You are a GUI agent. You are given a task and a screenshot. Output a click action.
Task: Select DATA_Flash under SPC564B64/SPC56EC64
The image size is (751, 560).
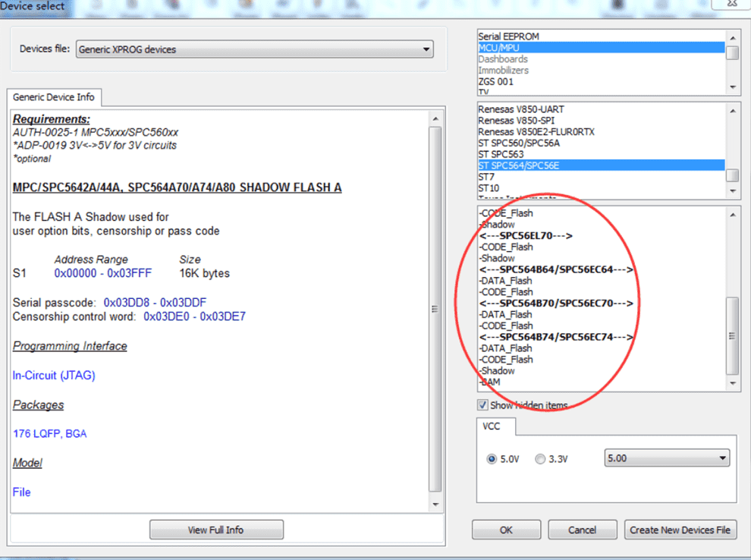601,281
